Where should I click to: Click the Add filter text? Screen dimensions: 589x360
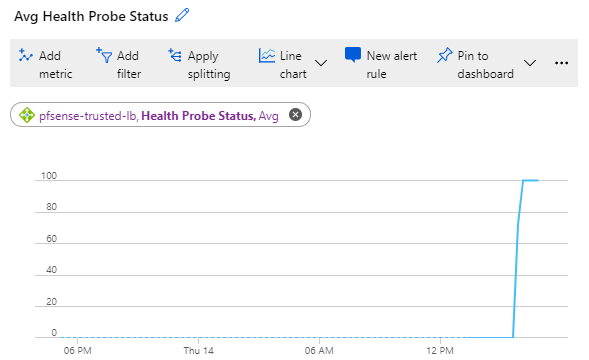[128, 65]
